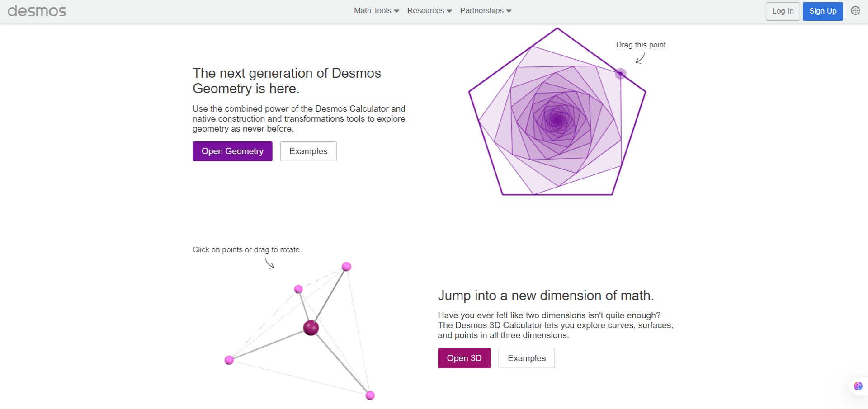
Task: Click the 'Click on points or drag to rotate' text
Action: pos(246,249)
